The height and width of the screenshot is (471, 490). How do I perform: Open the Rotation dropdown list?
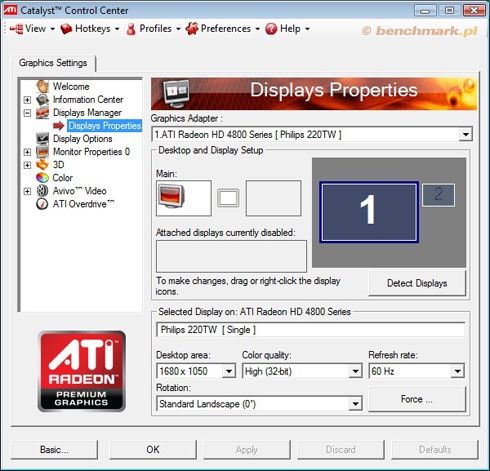click(259, 404)
